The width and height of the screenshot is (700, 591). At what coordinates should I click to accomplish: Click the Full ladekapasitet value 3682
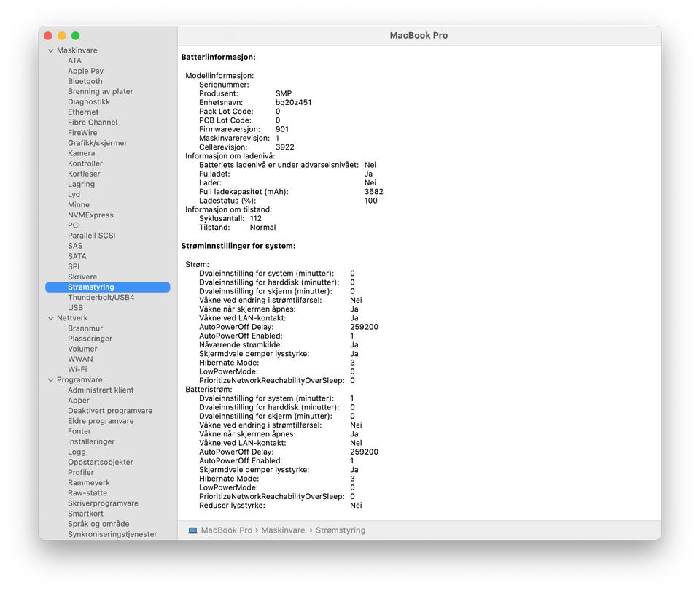pyautogui.click(x=373, y=192)
